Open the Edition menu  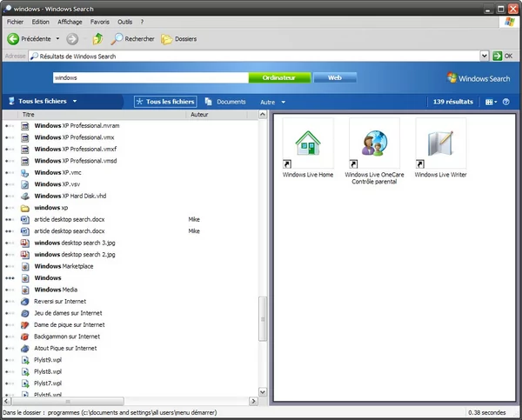tap(41, 22)
